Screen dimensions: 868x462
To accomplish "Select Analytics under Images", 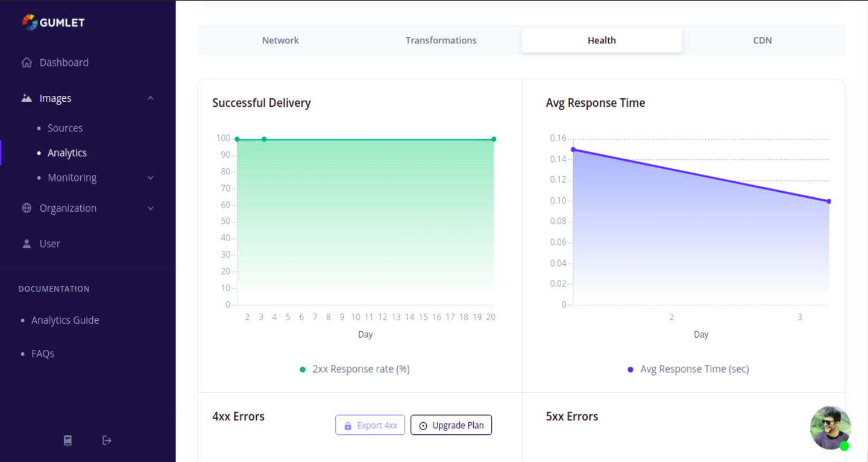I will 67,153.
